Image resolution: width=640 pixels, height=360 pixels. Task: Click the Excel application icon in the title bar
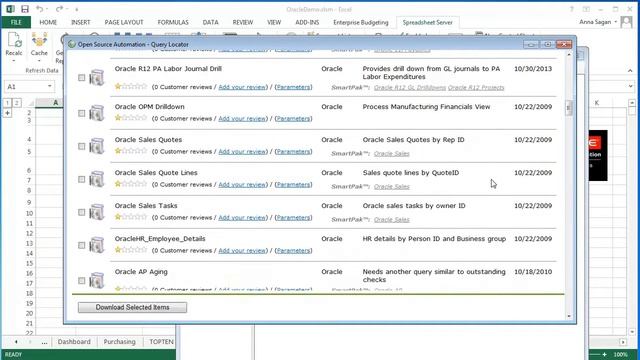coord(11,9)
